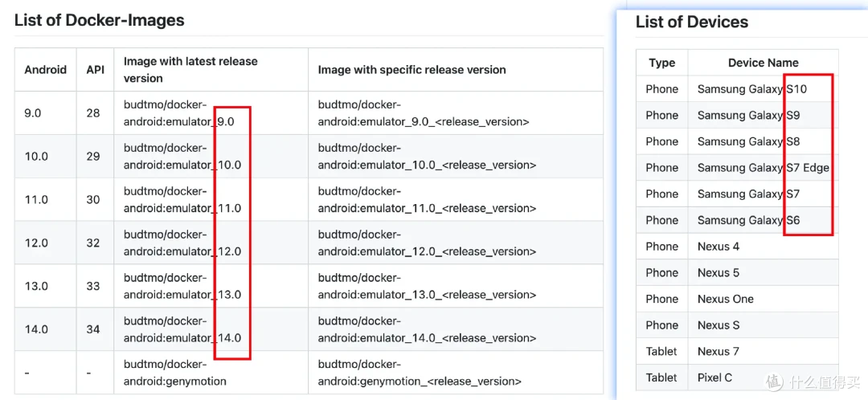This screenshot has height=400, width=868.
Task: Select the 'Android' column header
Action: click(45, 70)
